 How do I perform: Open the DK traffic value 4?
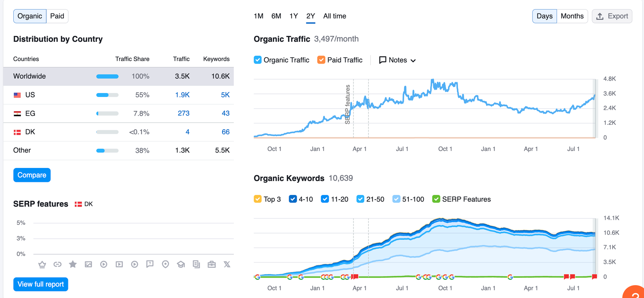tap(188, 132)
